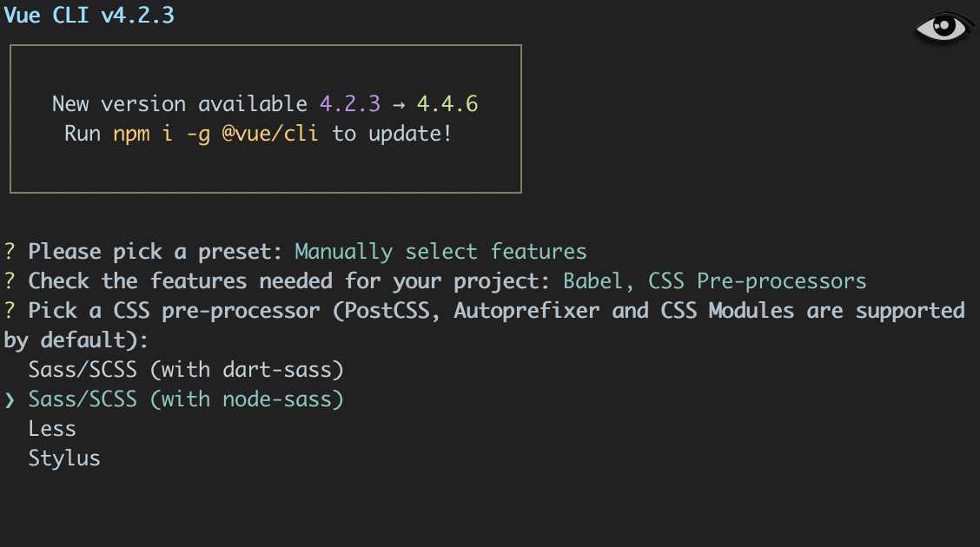Click question mark before Please pick a preset
The image size is (980, 547).
pos(10,252)
